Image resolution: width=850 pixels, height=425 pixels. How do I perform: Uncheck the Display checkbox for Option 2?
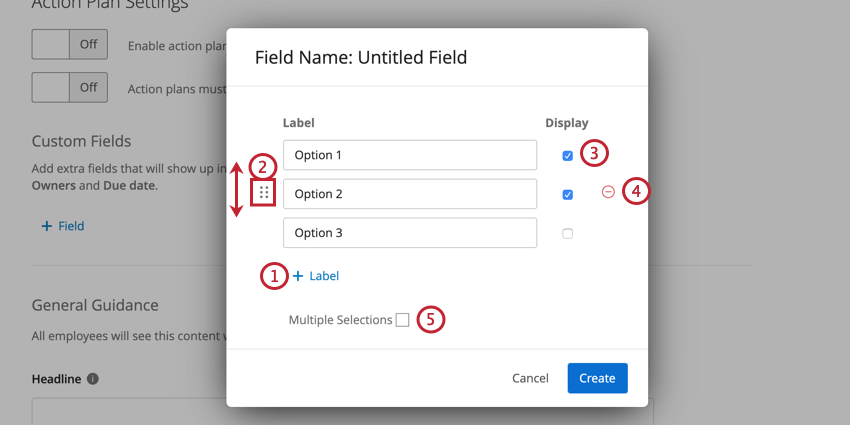tap(568, 194)
